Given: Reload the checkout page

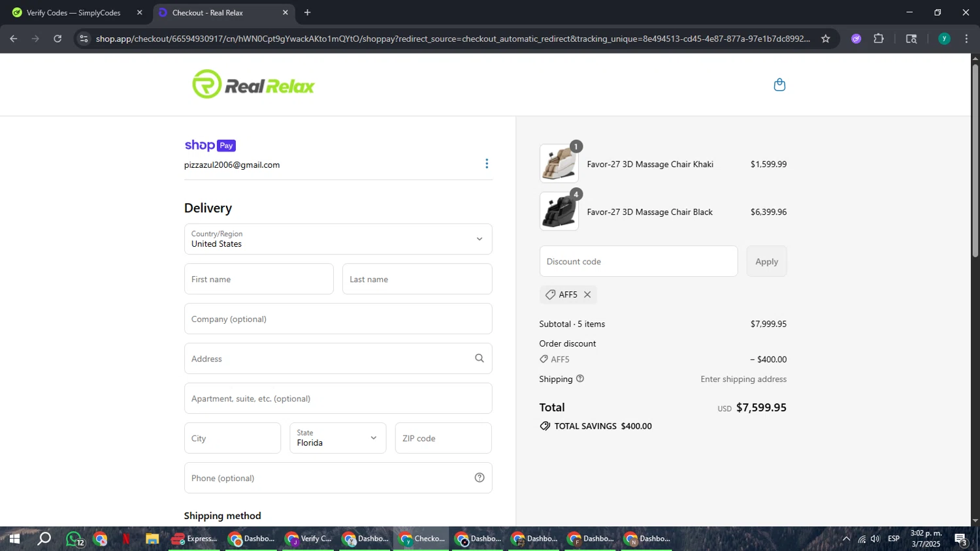Looking at the screenshot, I should tap(57, 39).
